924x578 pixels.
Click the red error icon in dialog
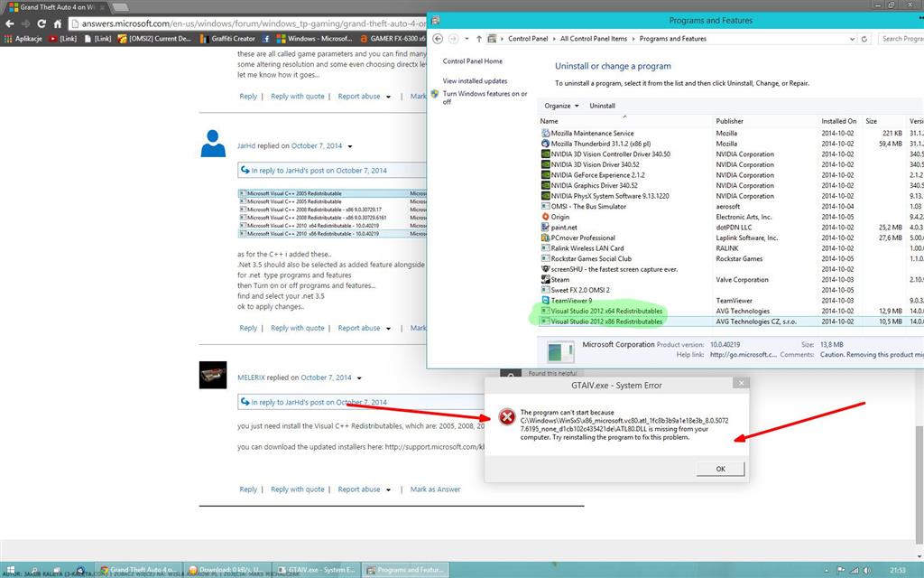tap(507, 417)
